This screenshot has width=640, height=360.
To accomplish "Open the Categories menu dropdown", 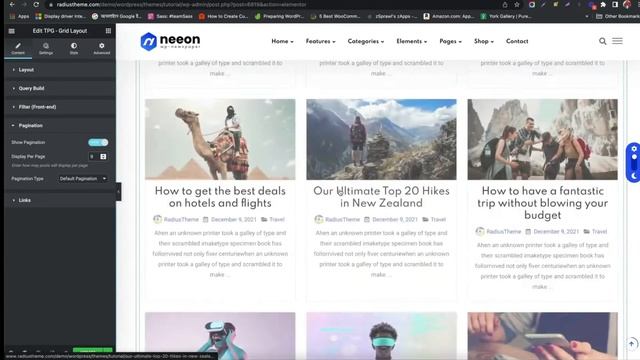I will pos(366,41).
